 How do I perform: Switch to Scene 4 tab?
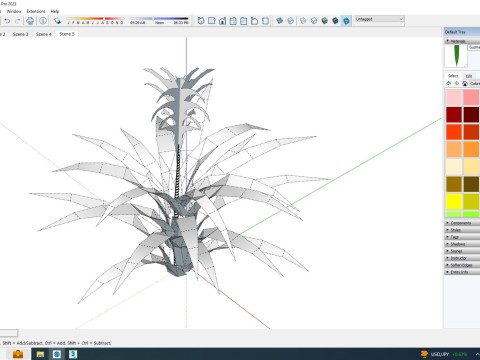click(x=44, y=34)
